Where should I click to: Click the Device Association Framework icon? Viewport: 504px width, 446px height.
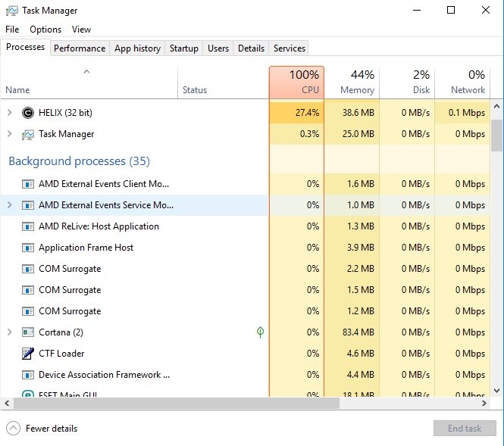(x=28, y=375)
